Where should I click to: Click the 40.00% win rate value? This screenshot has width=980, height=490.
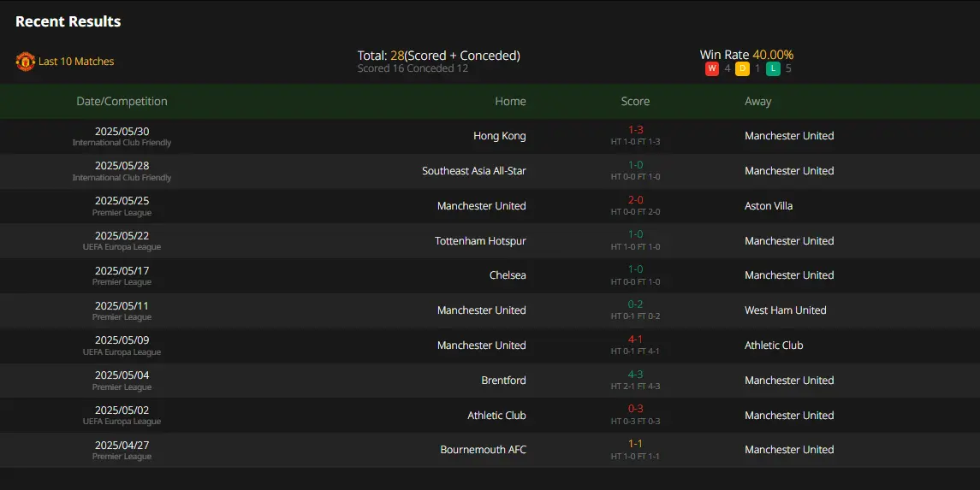click(773, 55)
